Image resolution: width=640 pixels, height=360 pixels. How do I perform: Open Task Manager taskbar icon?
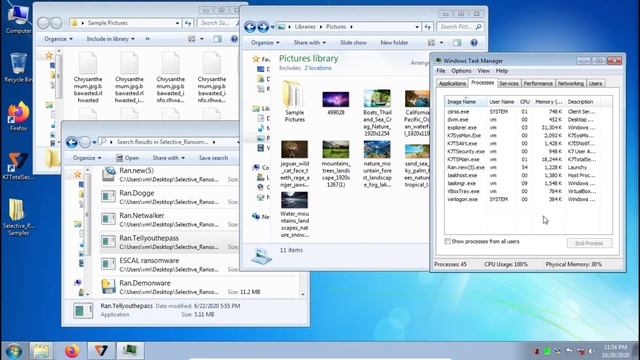[x=130, y=351]
